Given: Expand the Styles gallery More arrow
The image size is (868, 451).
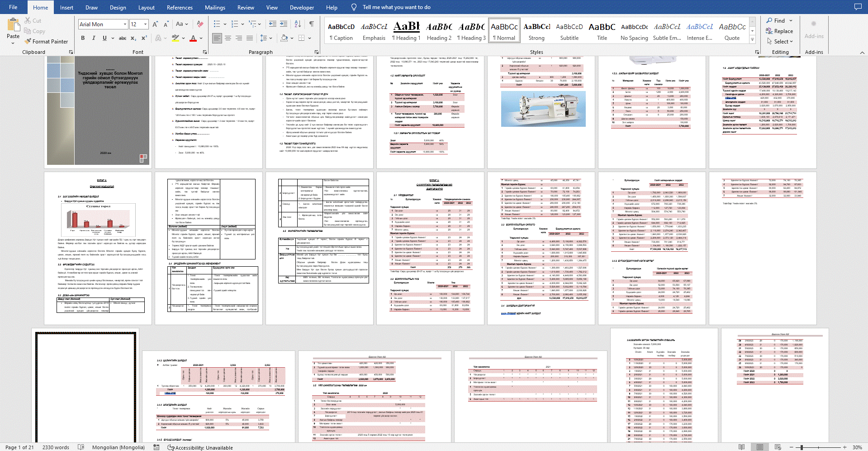Looking at the screenshot, I should (753, 40).
